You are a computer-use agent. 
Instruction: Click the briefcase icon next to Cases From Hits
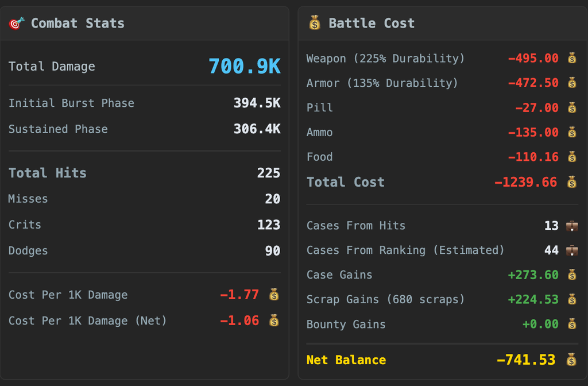572,225
